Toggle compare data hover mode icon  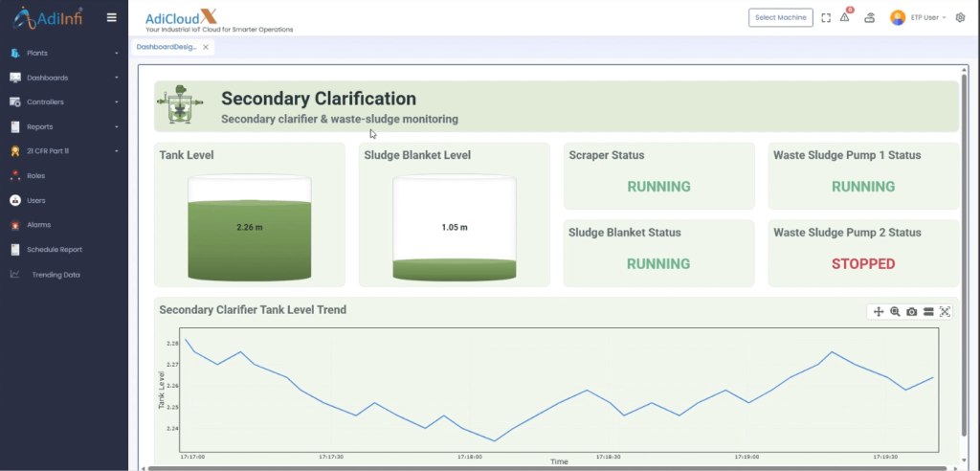point(928,311)
